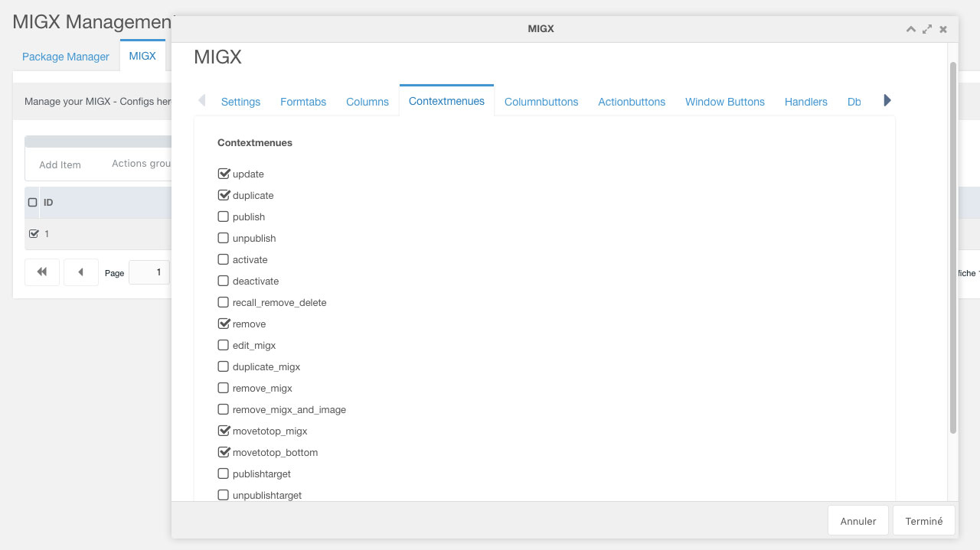The image size is (980, 550).
Task: Click Add Item in the background grid
Action: coord(60,164)
